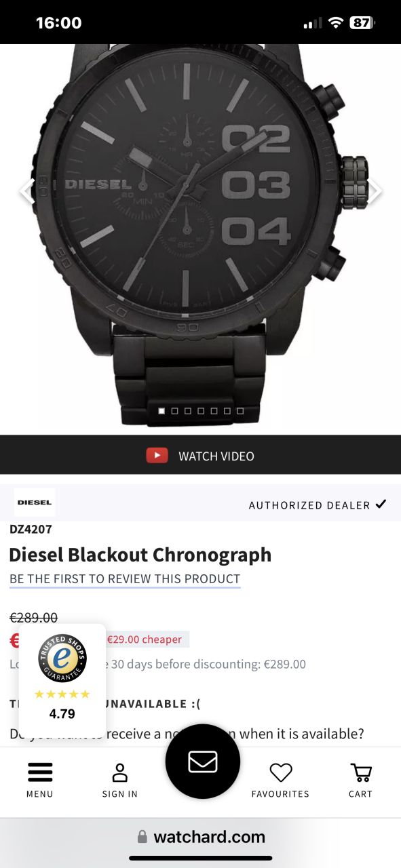The height and width of the screenshot is (868, 401).
Task: Select the second carousel dot
Action: tap(175, 411)
